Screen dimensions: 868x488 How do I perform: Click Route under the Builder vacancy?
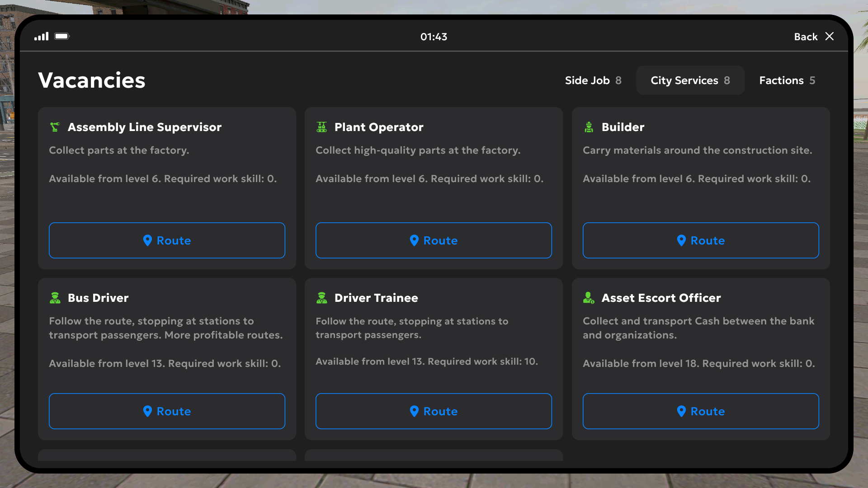(700, 240)
